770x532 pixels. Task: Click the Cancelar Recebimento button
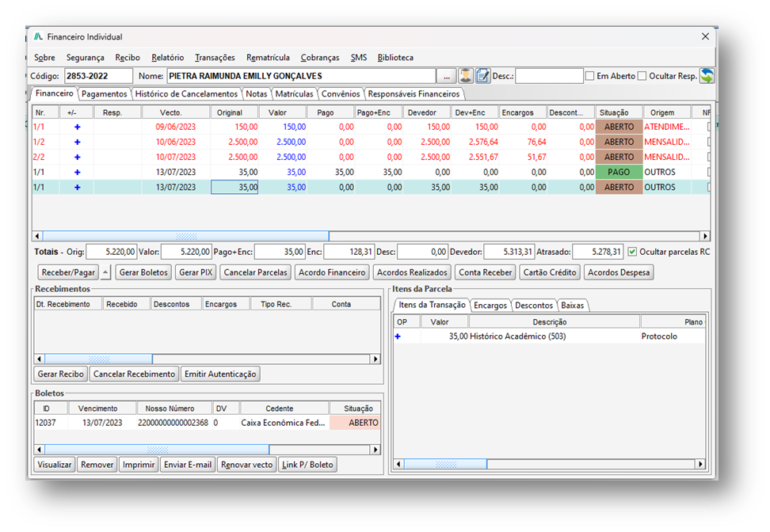coord(134,374)
